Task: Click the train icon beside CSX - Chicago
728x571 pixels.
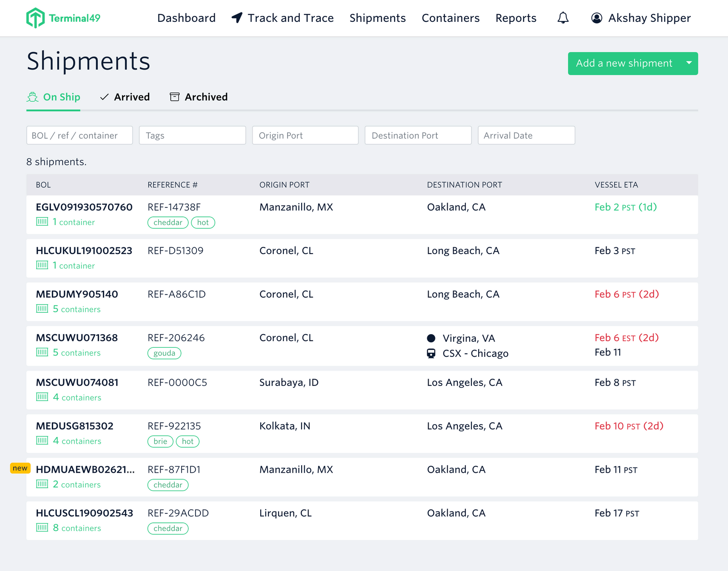Action: pyautogui.click(x=431, y=353)
